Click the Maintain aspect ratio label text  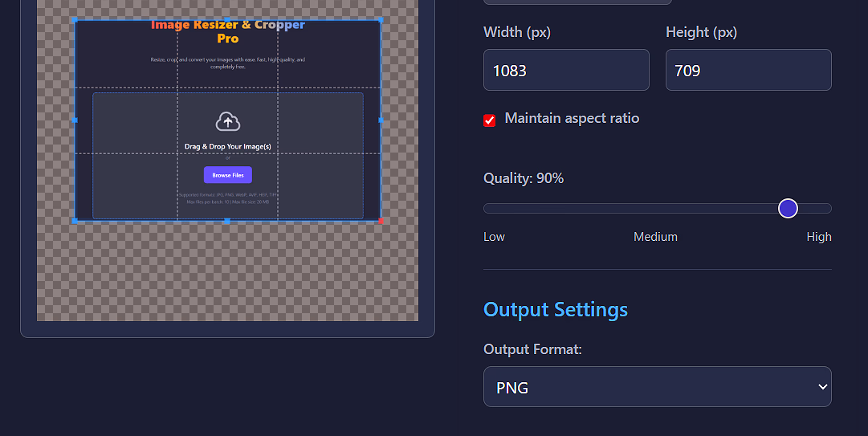click(572, 118)
